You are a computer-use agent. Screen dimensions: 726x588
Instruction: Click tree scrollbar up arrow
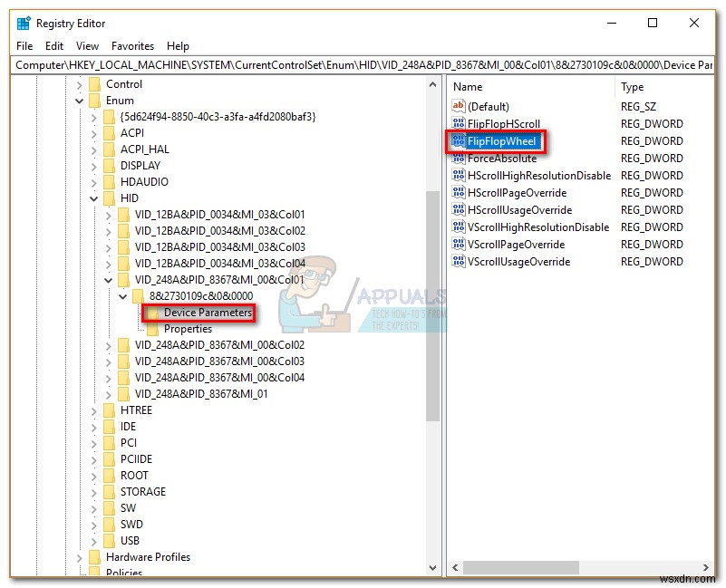[x=432, y=84]
